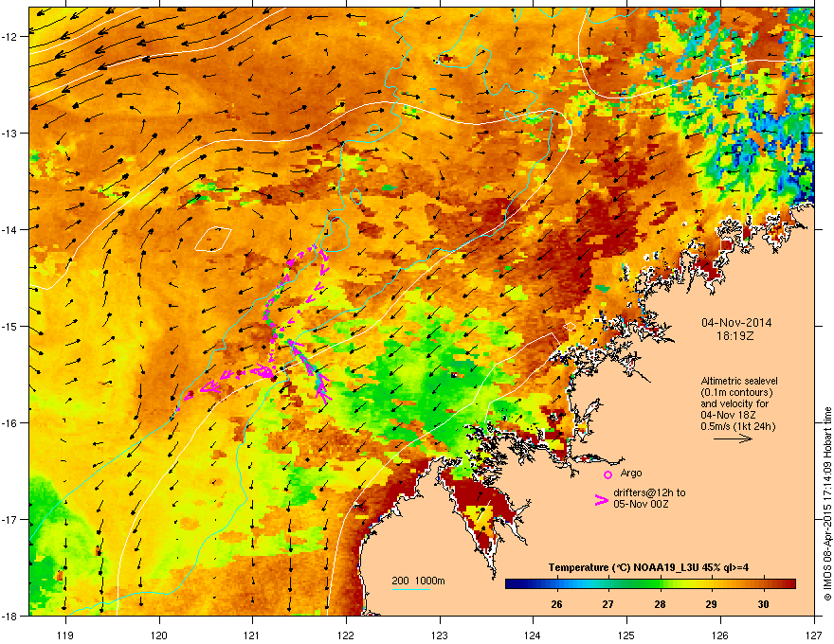Click the color bar label 27
Image resolution: width=834 pixels, height=644 pixels.
pyautogui.click(x=607, y=604)
